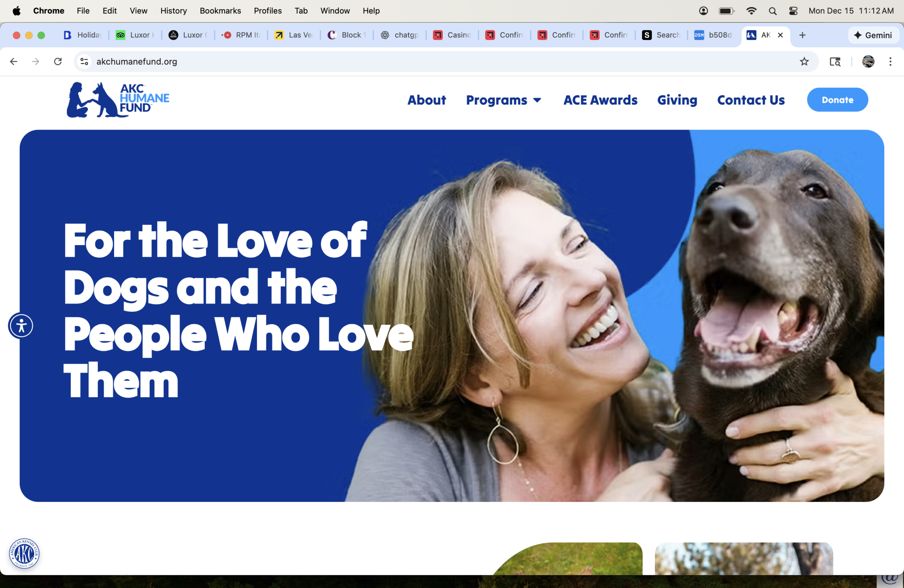Open the Gemini button in the tab bar
The width and height of the screenshot is (904, 588).
pos(873,35)
